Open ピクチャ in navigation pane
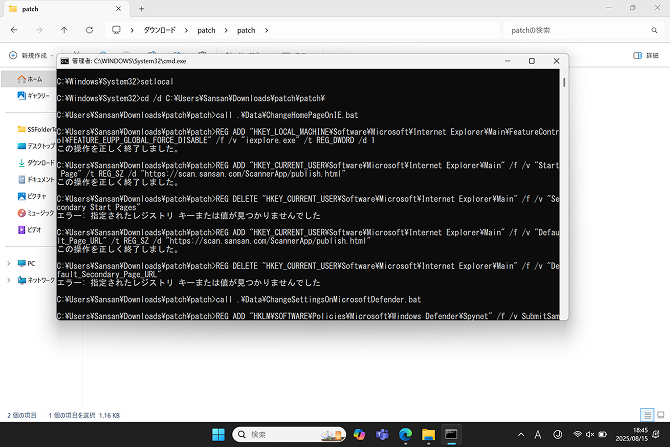The width and height of the screenshot is (670, 447). 32,196
